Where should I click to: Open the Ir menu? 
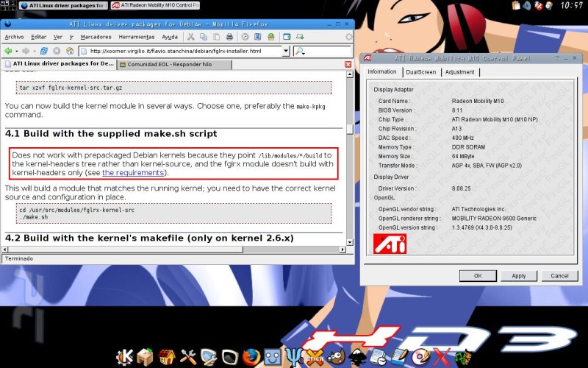pos(71,37)
